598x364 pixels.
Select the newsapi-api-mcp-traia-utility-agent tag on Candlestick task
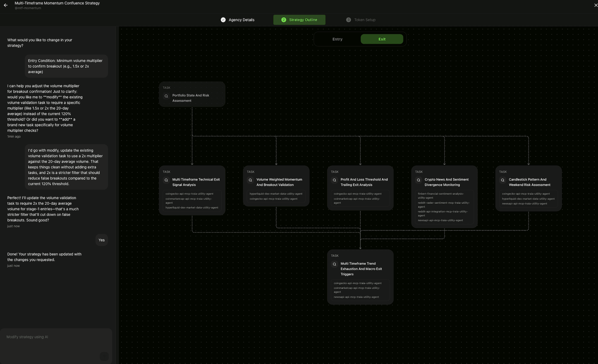point(525,204)
